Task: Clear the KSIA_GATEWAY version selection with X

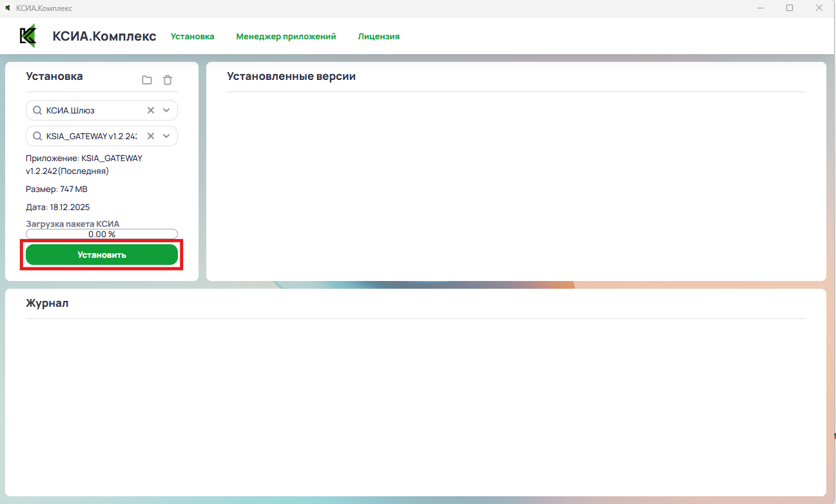Action: click(x=151, y=136)
